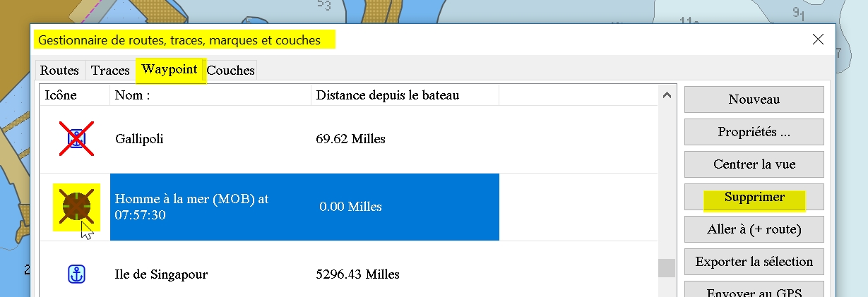The height and width of the screenshot is (297, 868).
Task: Click the Ile de Singapour anchor icon
Action: pos(76,274)
